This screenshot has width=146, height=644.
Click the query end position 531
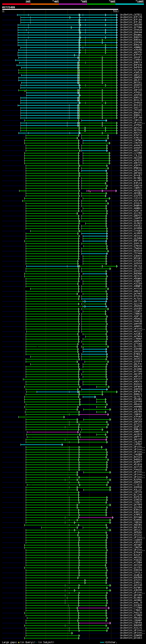tap(115, 11)
